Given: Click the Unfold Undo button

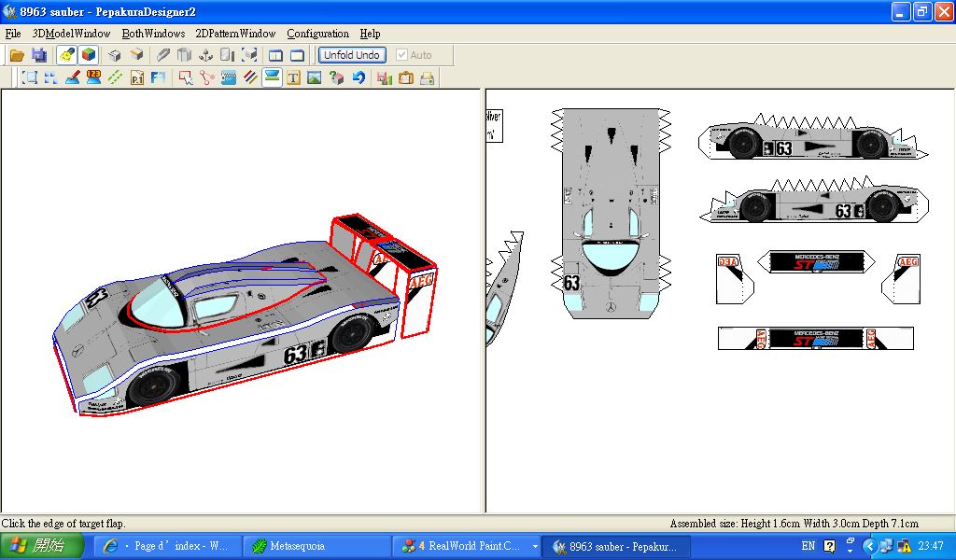Looking at the screenshot, I should [x=352, y=55].
